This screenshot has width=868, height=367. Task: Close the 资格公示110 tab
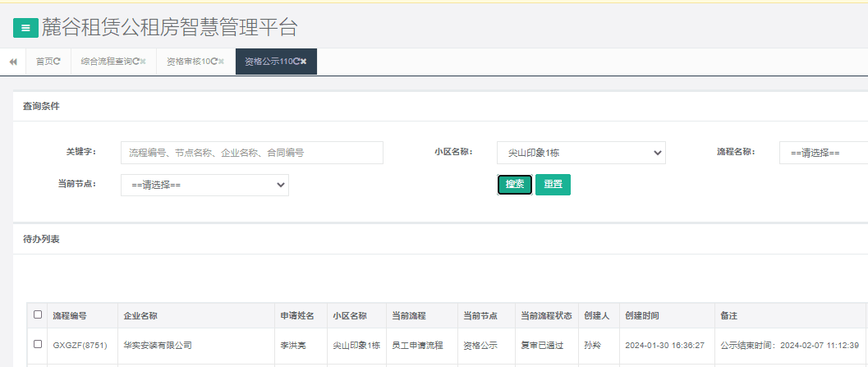point(303,62)
